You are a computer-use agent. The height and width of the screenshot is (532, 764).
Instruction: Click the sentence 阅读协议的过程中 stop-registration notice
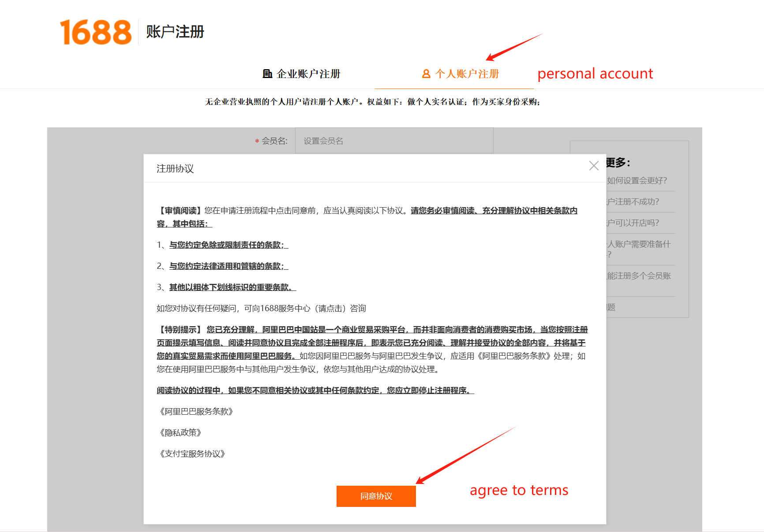point(315,391)
